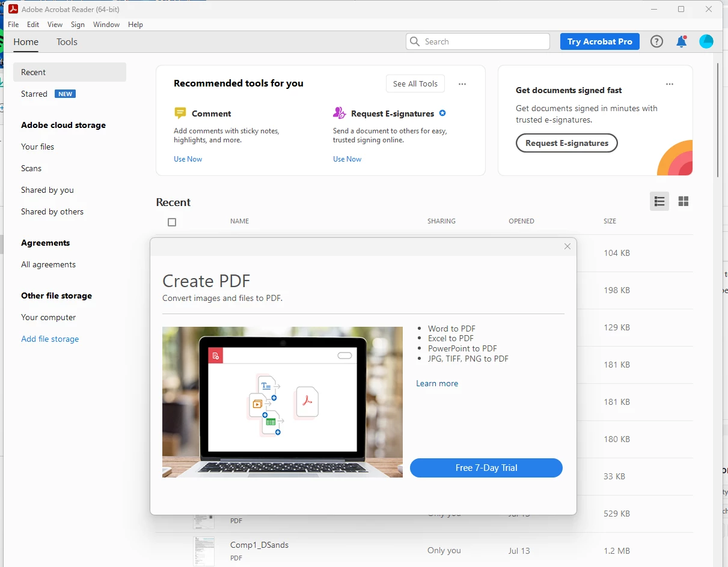Click the Adobe Acrobat logo in title bar

[13, 9]
